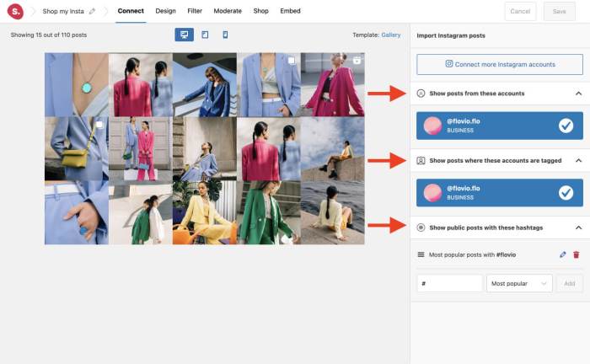Click Connect more Instagram accounts button
This screenshot has width=590, height=364.
(500, 65)
